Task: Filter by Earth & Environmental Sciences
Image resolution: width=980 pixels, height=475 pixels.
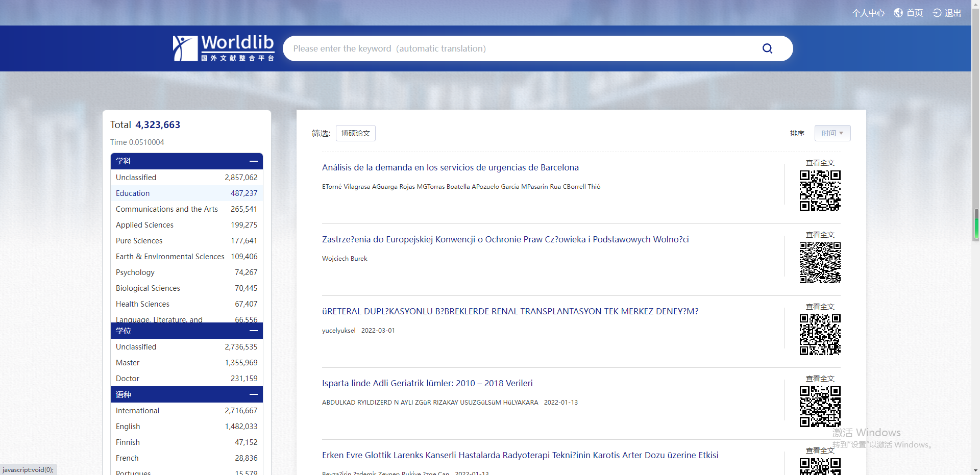Action: [x=187, y=256]
